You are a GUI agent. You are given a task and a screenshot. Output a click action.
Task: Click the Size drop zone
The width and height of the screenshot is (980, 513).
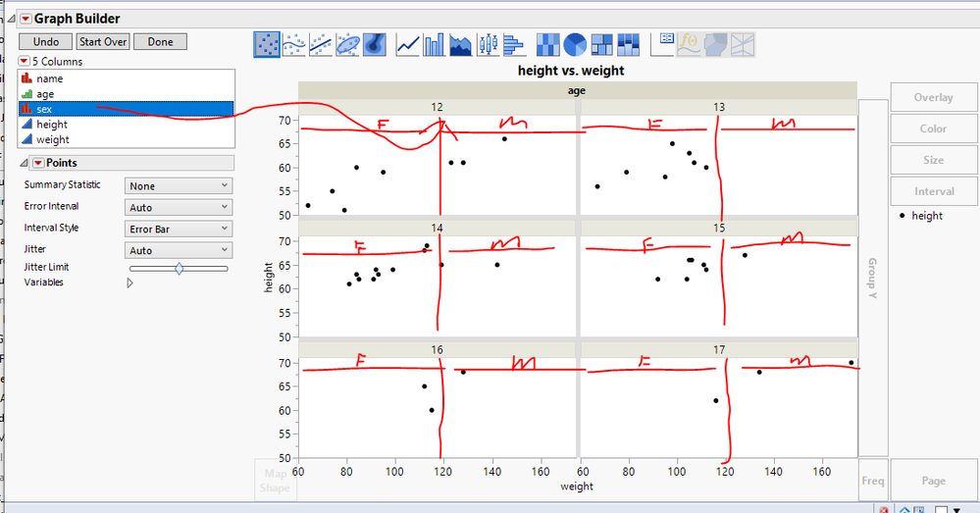coord(934,160)
